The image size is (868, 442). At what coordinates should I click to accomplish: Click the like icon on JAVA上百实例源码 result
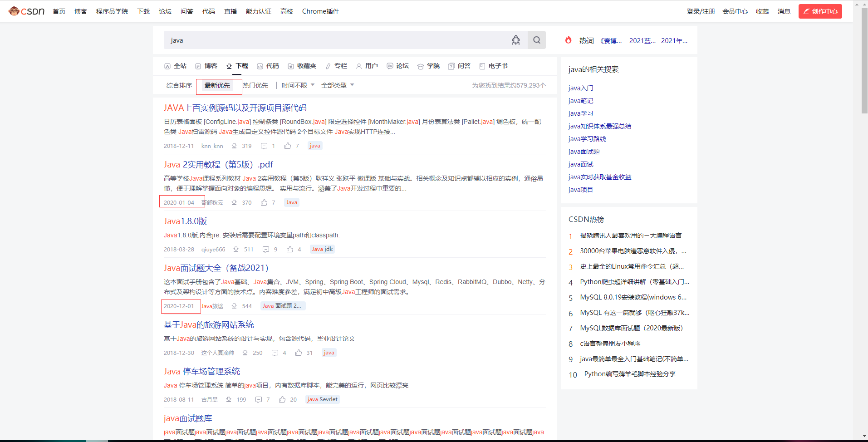coord(288,146)
